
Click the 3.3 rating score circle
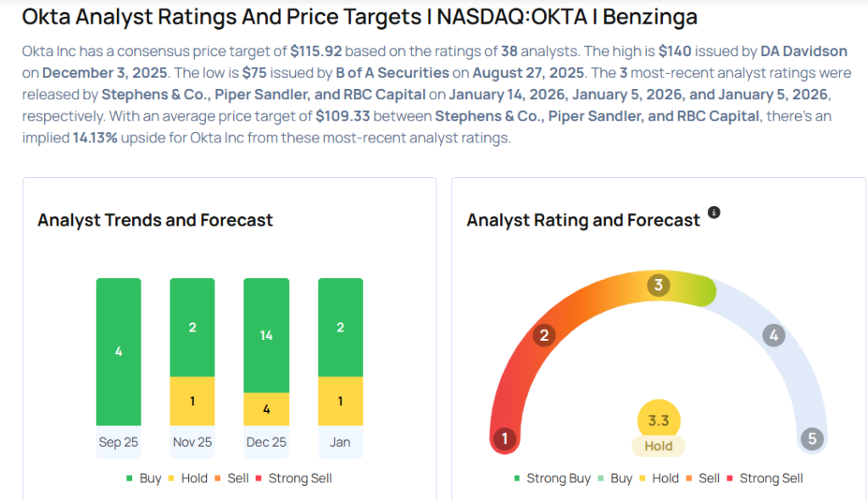pos(659,420)
